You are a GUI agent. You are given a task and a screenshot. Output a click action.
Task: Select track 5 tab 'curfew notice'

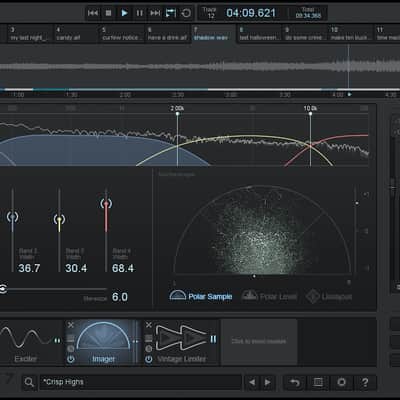(122, 34)
